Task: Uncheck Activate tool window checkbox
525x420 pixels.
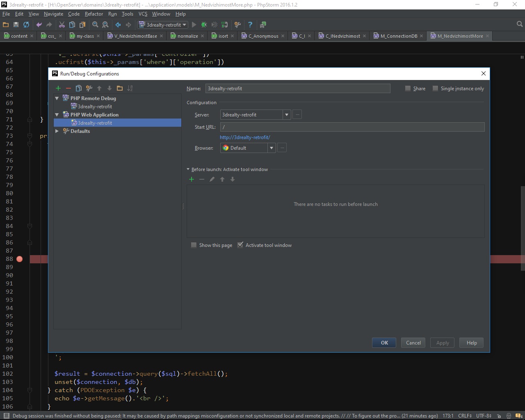Action: click(240, 245)
